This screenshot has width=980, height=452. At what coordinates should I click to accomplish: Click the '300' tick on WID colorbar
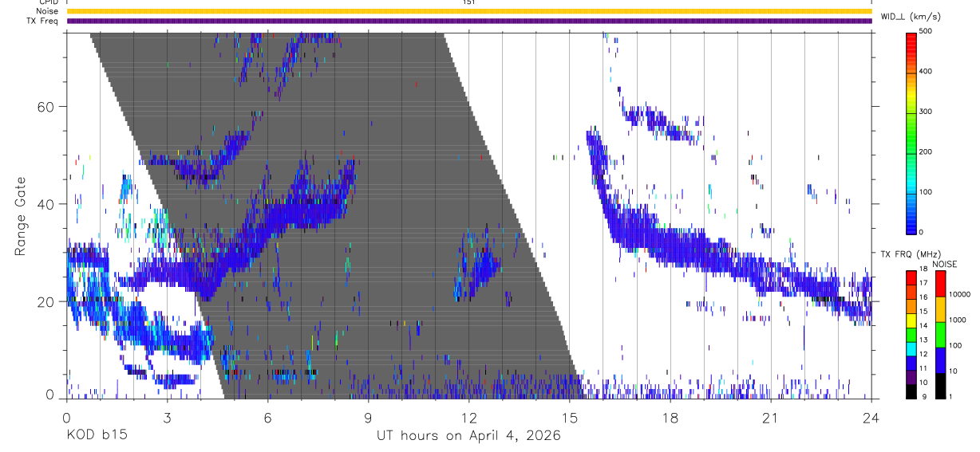pyautogui.click(x=926, y=112)
